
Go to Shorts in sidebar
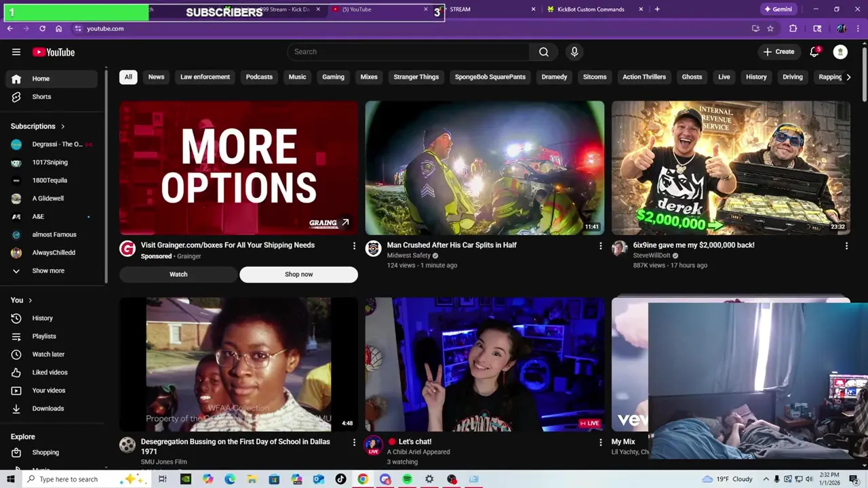click(x=52, y=97)
